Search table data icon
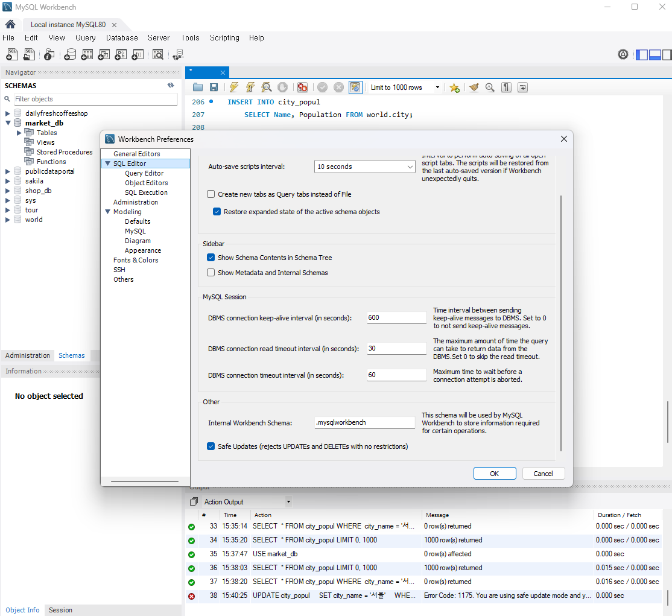Image resolution: width=672 pixels, height=616 pixels. tap(158, 54)
